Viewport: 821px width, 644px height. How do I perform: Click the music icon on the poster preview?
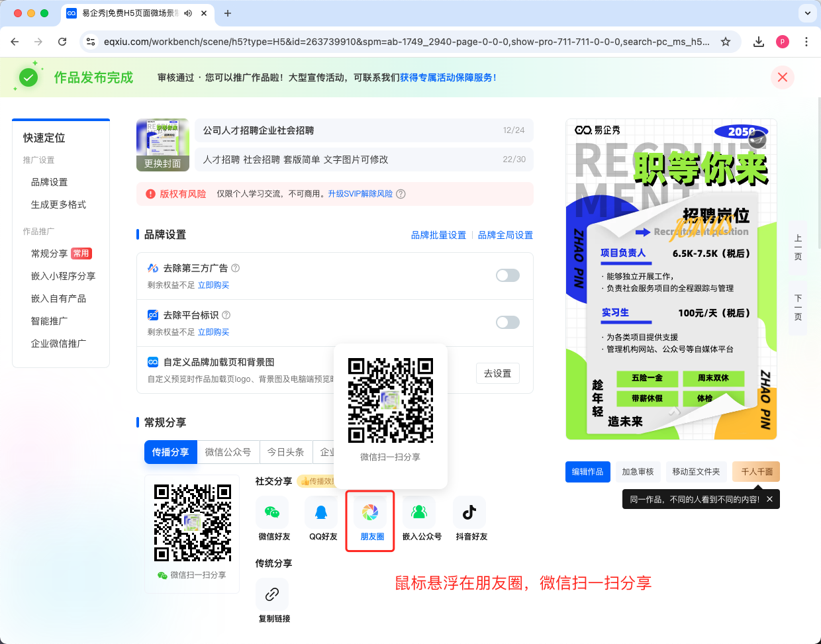(757, 139)
